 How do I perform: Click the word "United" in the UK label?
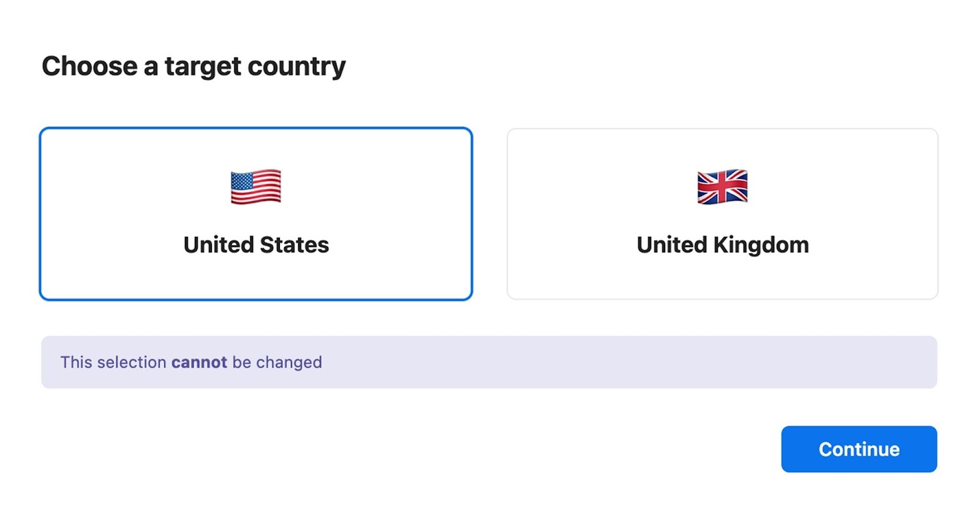coord(672,245)
